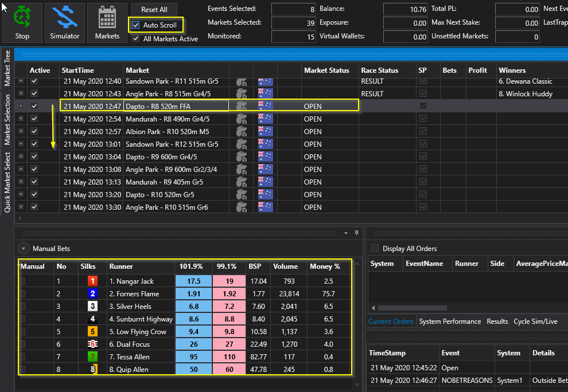The image size is (568, 392).
Task: Switch to the Current Orders tab
Action: coord(391,322)
